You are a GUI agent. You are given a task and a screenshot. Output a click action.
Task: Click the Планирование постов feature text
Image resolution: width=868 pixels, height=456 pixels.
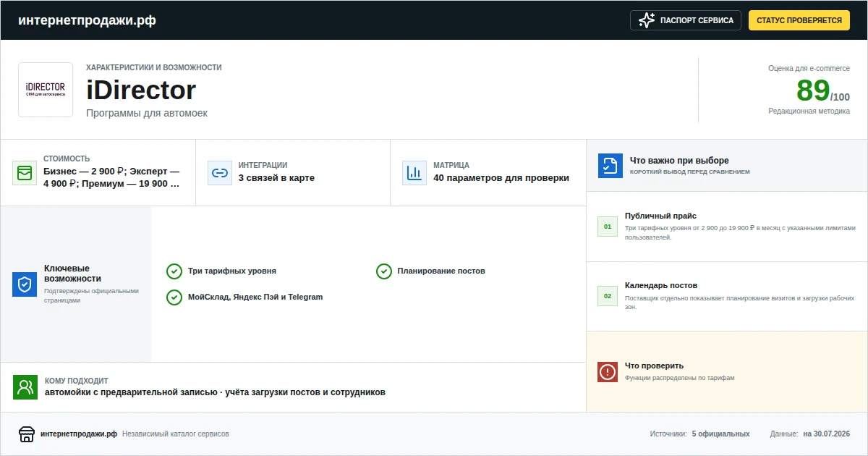click(x=441, y=271)
